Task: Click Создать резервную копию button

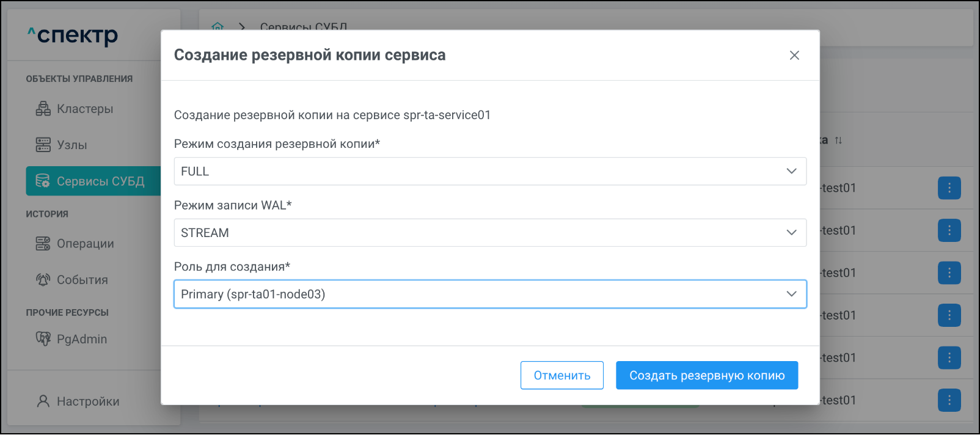Action: pos(706,375)
